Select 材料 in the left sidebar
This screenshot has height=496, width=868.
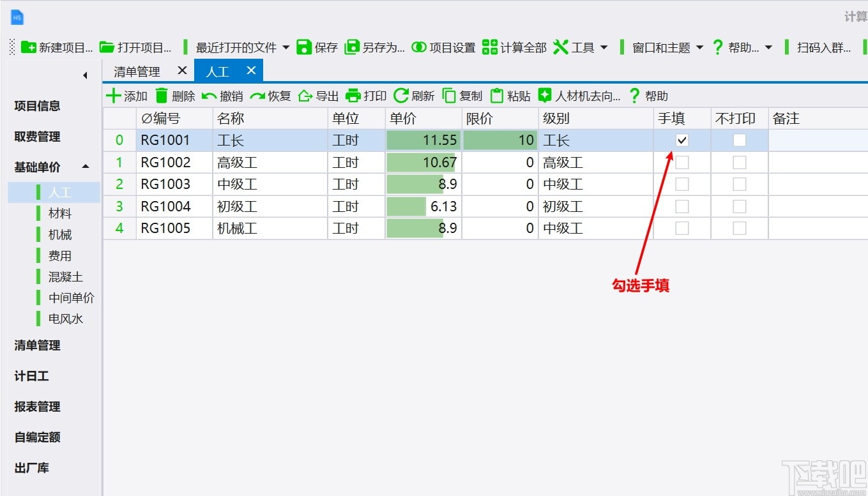click(x=61, y=213)
